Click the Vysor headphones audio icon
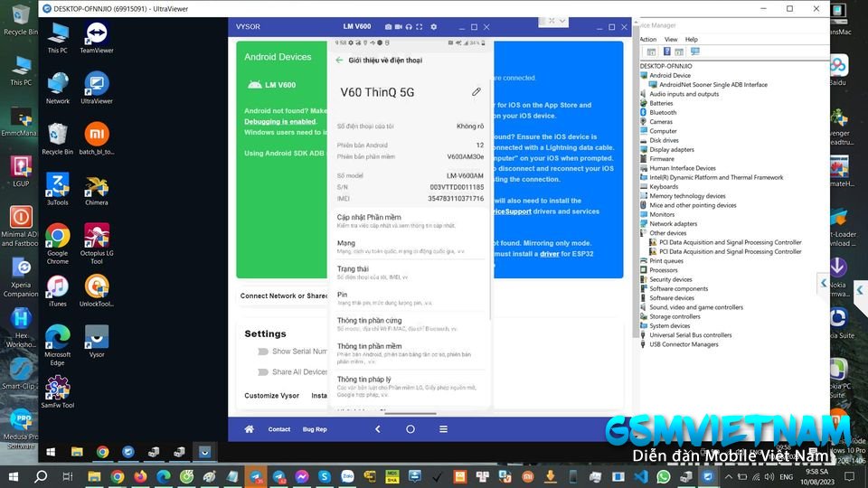The image size is (868, 488). pos(409,26)
